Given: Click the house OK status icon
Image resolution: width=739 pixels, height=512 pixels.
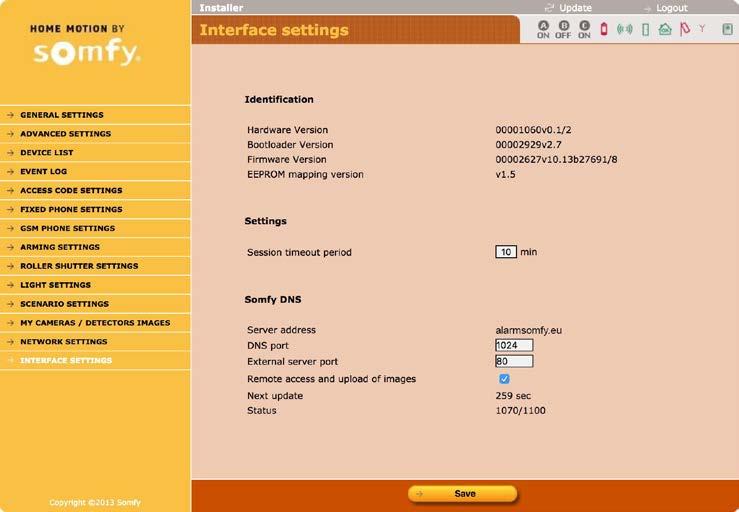Looking at the screenshot, I should (665, 29).
